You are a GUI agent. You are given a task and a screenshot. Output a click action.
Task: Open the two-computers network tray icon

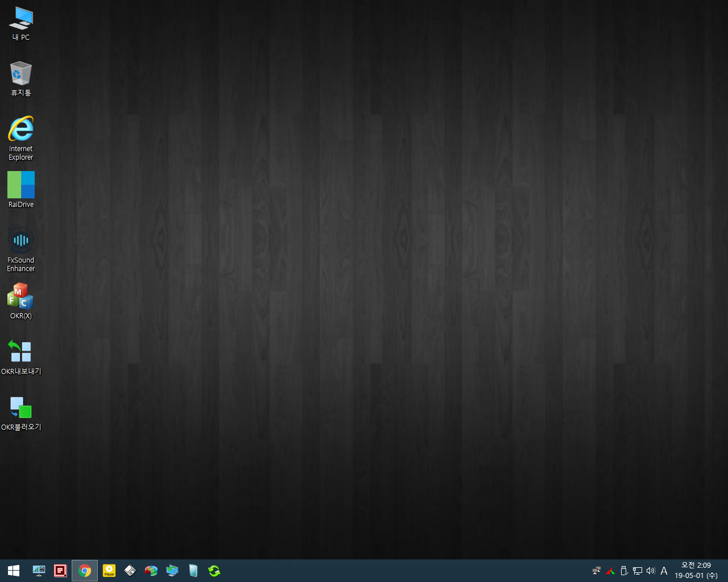(597, 571)
